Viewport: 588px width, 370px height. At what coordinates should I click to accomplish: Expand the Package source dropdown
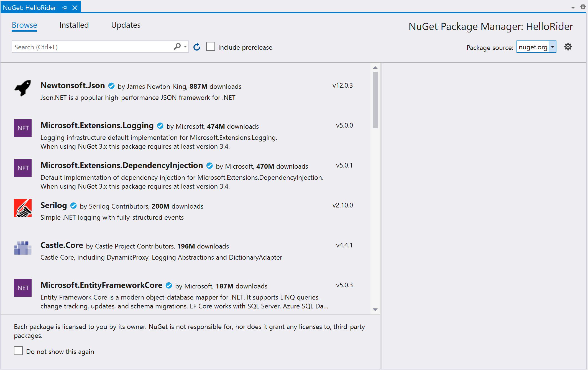pyautogui.click(x=553, y=47)
